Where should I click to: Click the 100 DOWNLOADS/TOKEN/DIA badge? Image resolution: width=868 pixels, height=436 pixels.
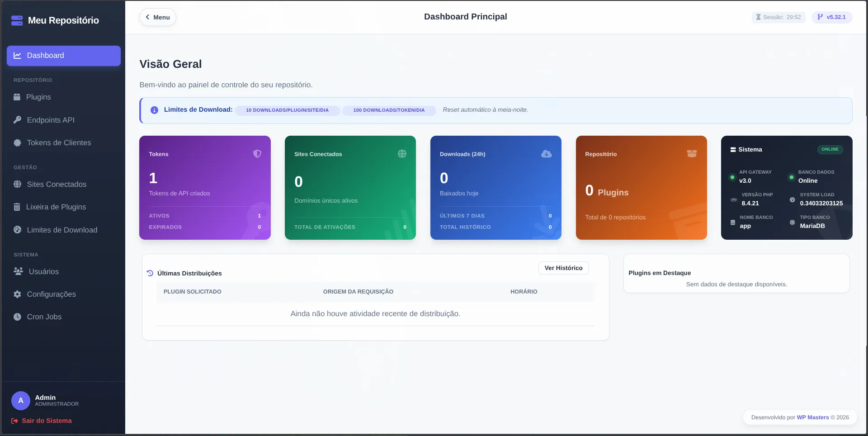coord(389,110)
